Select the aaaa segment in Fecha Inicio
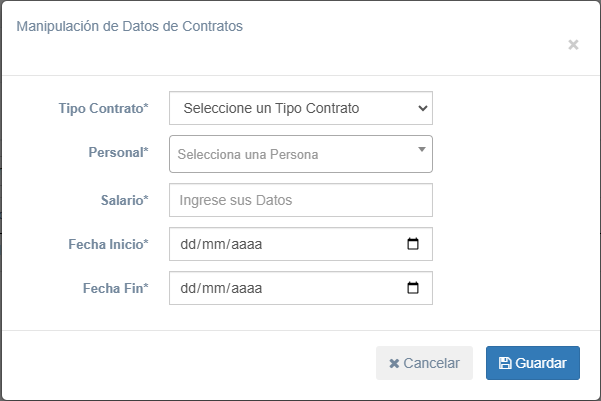The height and width of the screenshot is (401, 601). [x=246, y=244]
